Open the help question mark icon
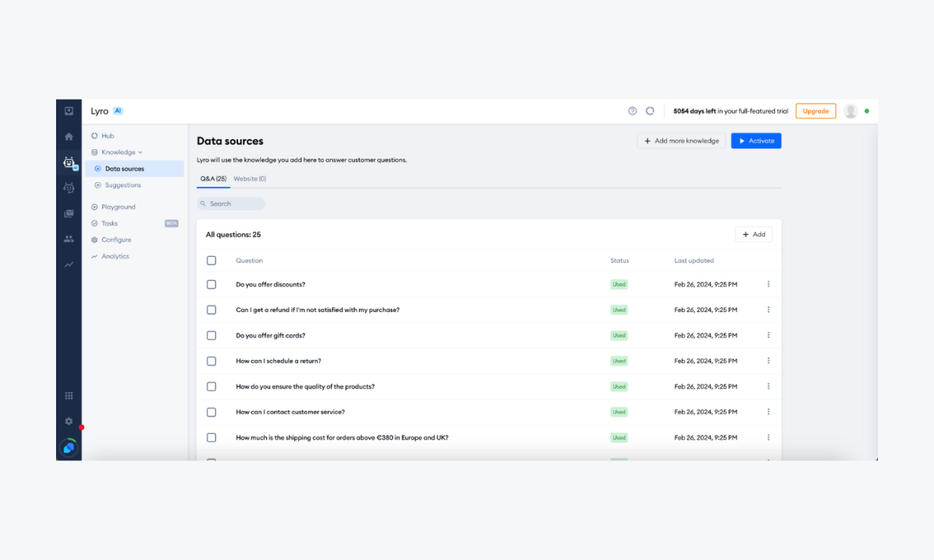The height and width of the screenshot is (560, 934). coord(632,110)
